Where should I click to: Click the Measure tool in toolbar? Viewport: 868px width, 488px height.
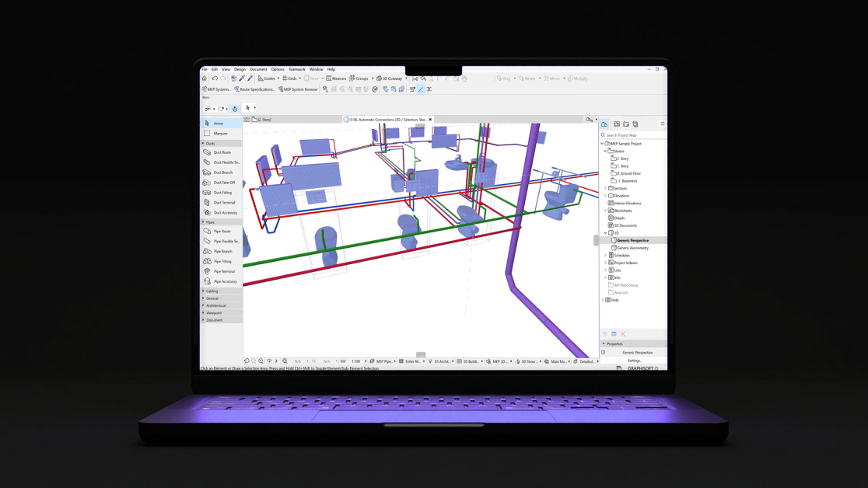coord(336,78)
